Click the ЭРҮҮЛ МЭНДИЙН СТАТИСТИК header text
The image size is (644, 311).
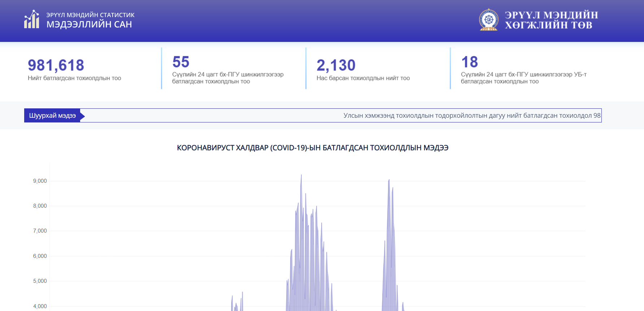click(x=90, y=15)
